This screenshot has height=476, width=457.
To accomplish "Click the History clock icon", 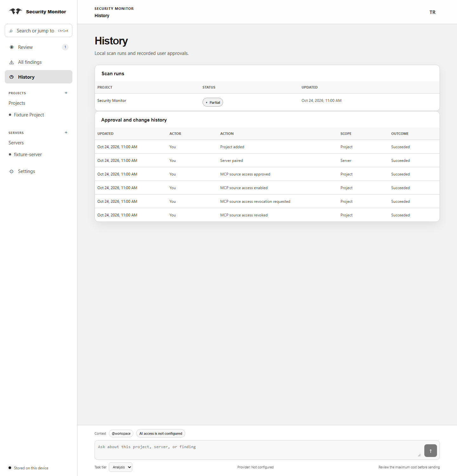I will [x=12, y=77].
